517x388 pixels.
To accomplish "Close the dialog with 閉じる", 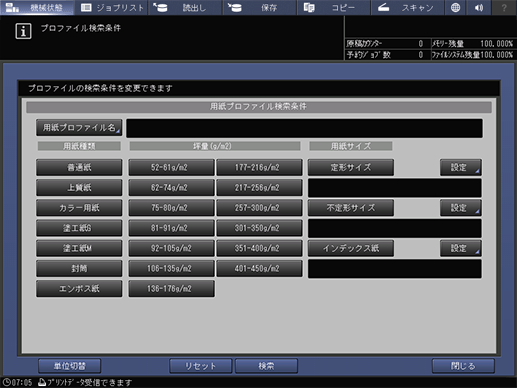I will click(463, 366).
